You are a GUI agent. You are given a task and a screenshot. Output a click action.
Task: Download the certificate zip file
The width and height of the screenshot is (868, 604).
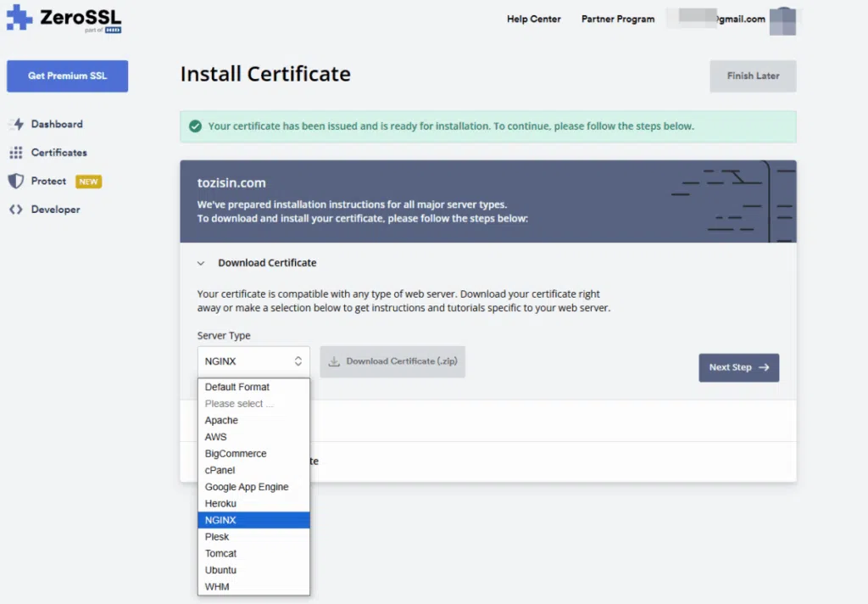pos(392,361)
